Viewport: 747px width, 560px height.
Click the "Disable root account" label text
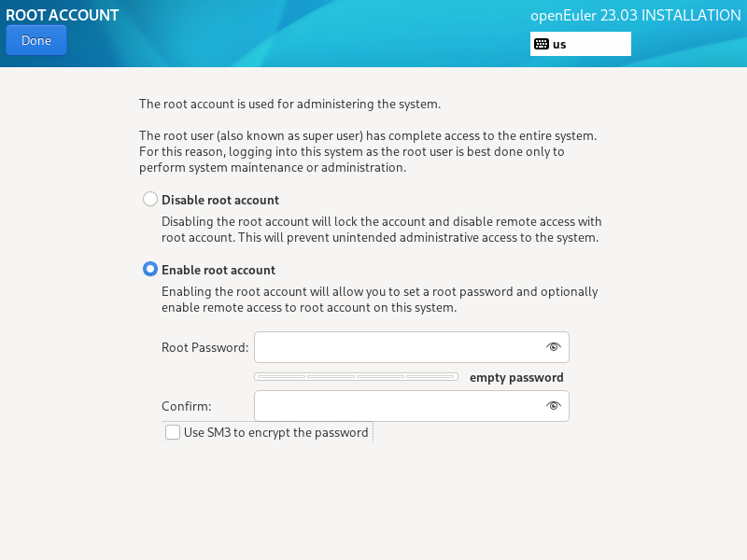coord(220,200)
